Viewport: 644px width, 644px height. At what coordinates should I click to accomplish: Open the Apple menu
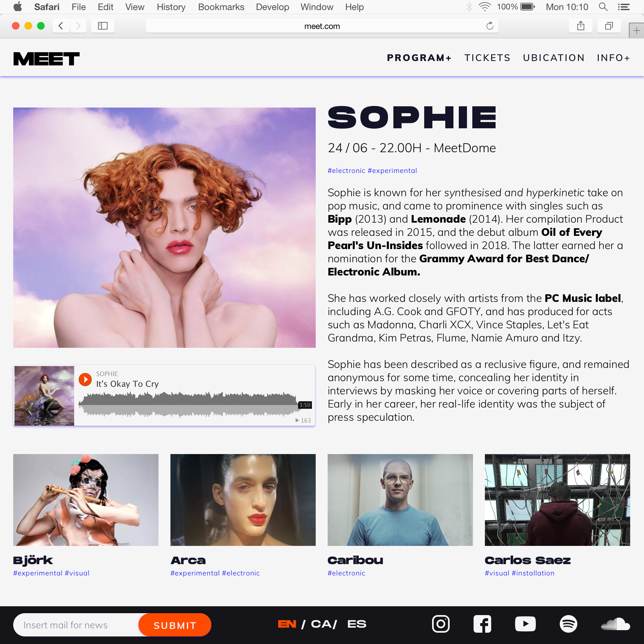pos(18,7)
